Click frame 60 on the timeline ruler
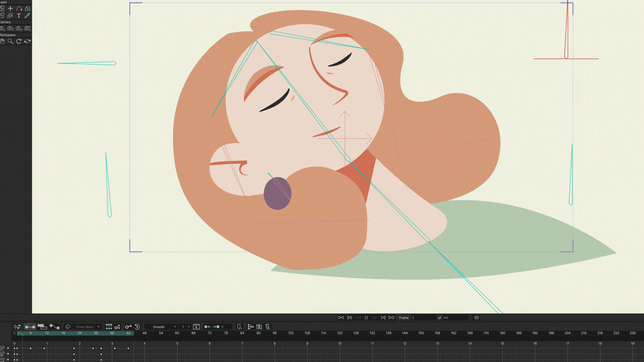 click(177, 333)
